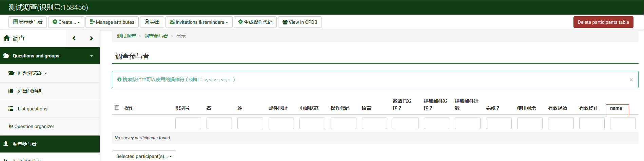Click Delete participants table button
Image resolution: width=644 pixels, height=161 pixels.
[603, 22]
